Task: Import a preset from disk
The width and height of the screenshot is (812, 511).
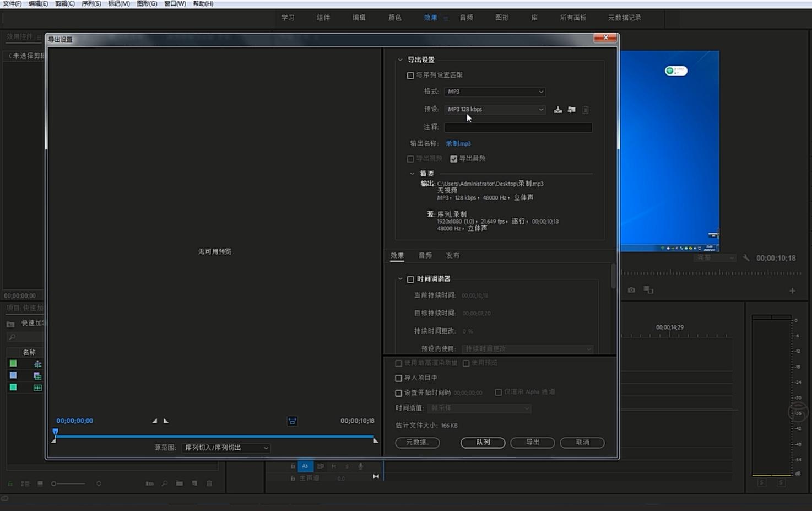Action: 571,110
